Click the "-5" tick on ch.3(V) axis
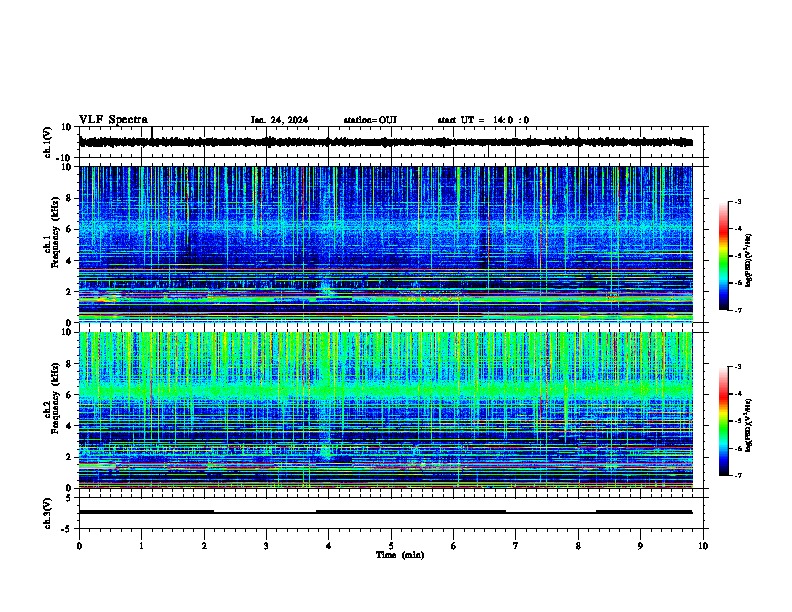Image resolution: width=792 pixels, height=612 pixels. click(x=68, y=529)
